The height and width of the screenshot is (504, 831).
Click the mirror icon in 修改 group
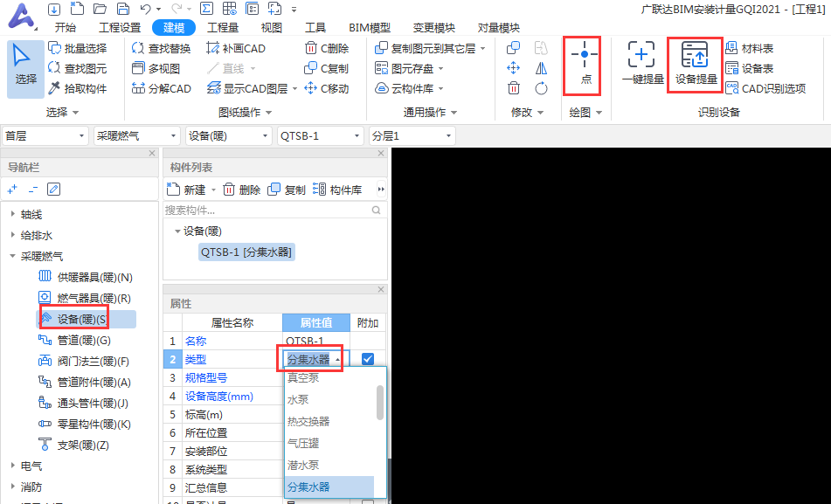541,68
